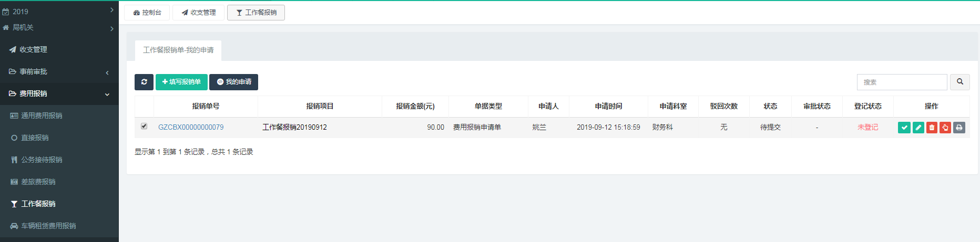Viewport: 980px width, 242px height.
Task: Switch to the 收支管理 top tab
Action: (199, 13)
